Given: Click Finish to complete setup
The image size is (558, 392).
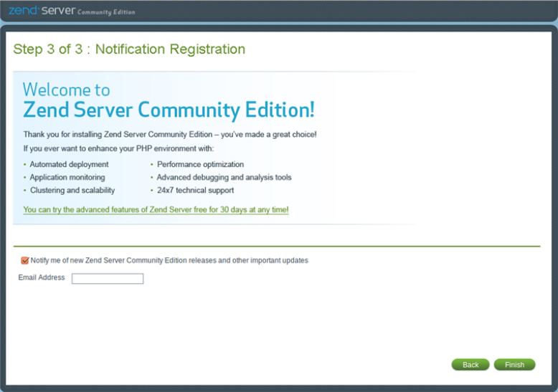Looking at the screenshot, I should [x=514, y=365].
